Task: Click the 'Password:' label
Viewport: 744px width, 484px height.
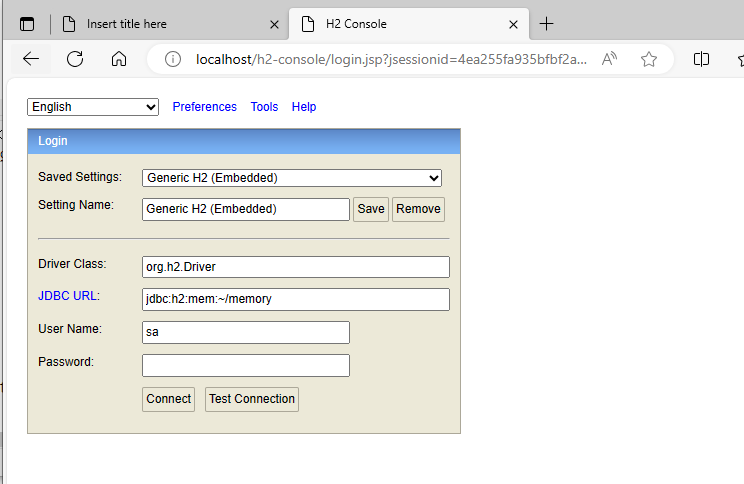Action: pos(66,362)
